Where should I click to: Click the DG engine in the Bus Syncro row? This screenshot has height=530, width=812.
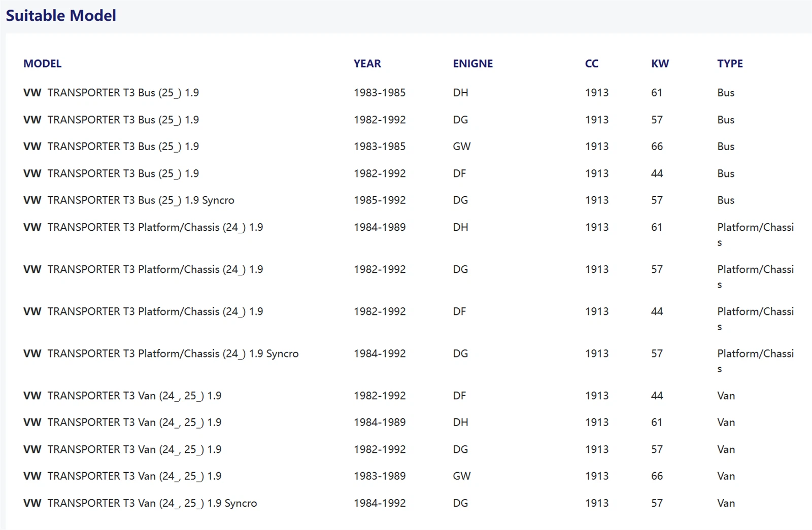[x=460, y=200]
